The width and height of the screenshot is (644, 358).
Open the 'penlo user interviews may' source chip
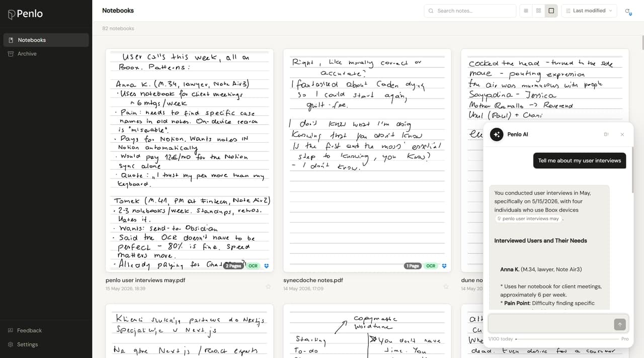[528, 219]
